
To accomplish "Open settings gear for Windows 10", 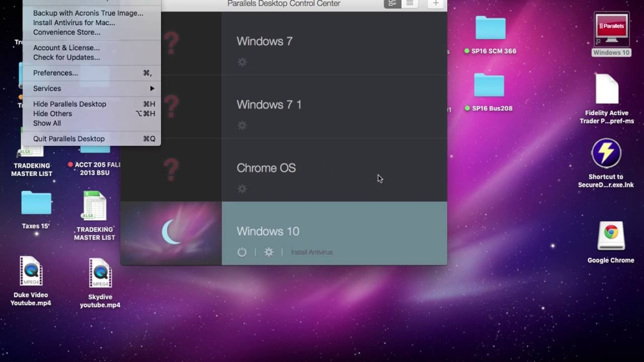I will point(269,252).
